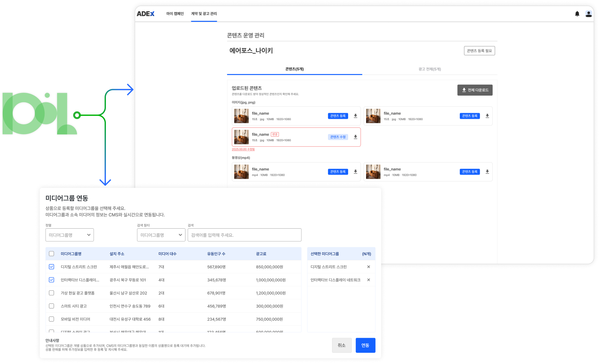Expand the 검색 필터 dropdown
The width and height of the screenshot is (600, 364).
tap(161, 235)
